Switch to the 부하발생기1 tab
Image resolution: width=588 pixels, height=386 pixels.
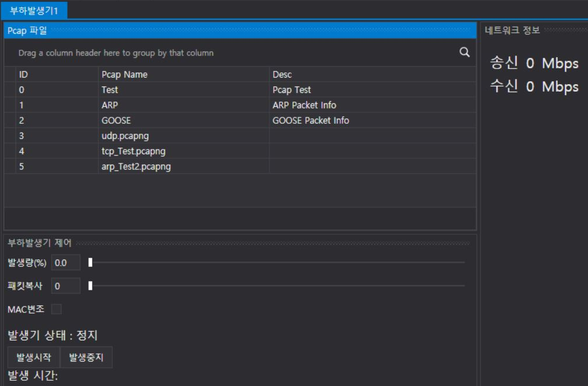(x=34, y=11)
